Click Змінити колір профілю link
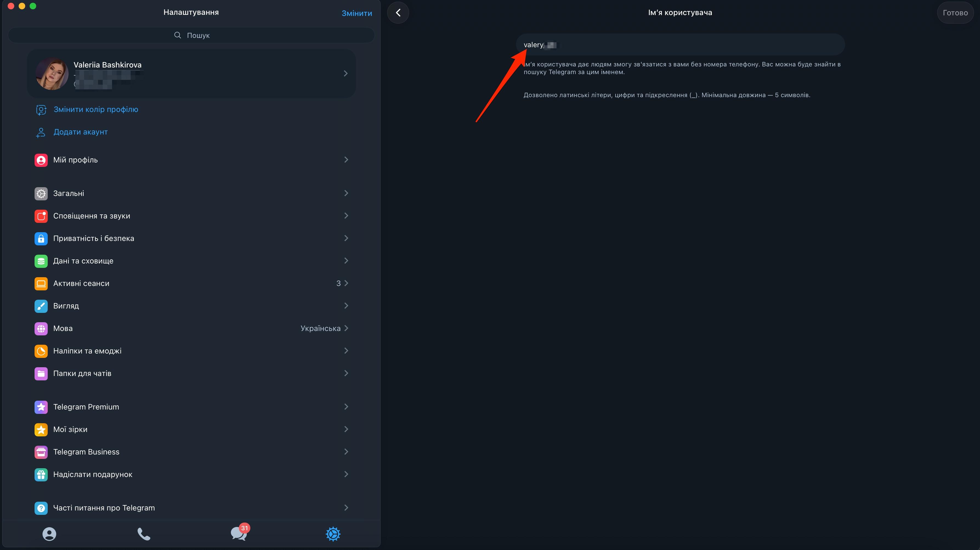Screen dimensions: 980x550 [96, 109]
